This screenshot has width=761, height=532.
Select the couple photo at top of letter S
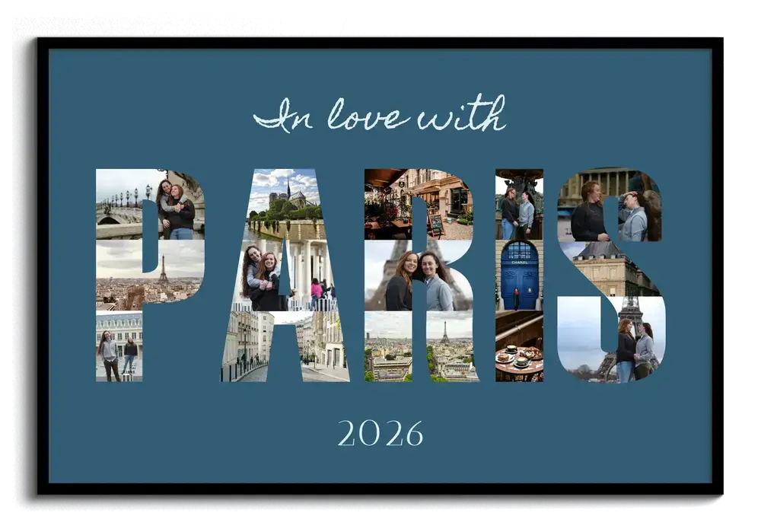tap(610, 205)
